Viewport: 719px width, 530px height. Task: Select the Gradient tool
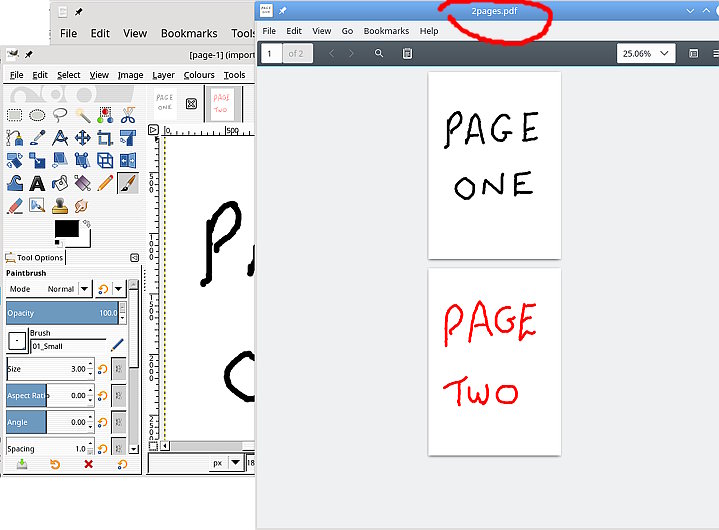(83, 183)
